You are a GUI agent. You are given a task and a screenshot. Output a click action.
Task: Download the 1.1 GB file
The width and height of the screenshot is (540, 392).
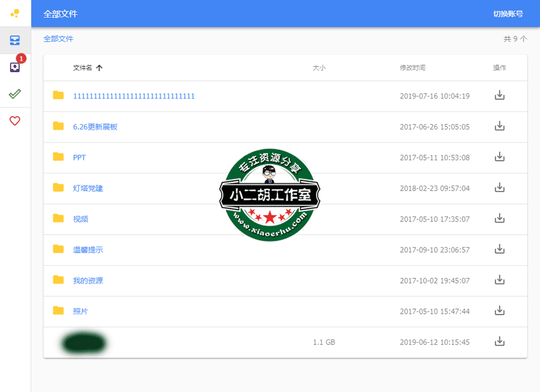click(x=499, y=342)
